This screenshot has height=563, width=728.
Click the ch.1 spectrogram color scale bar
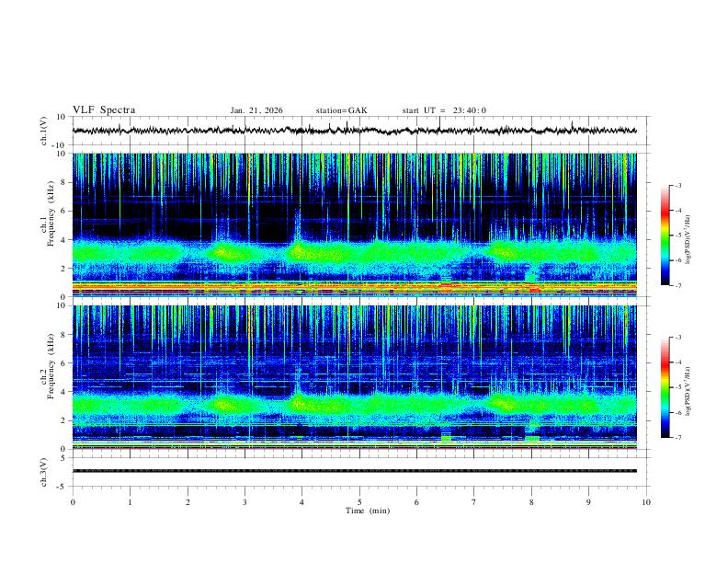(x=665, y=236)
